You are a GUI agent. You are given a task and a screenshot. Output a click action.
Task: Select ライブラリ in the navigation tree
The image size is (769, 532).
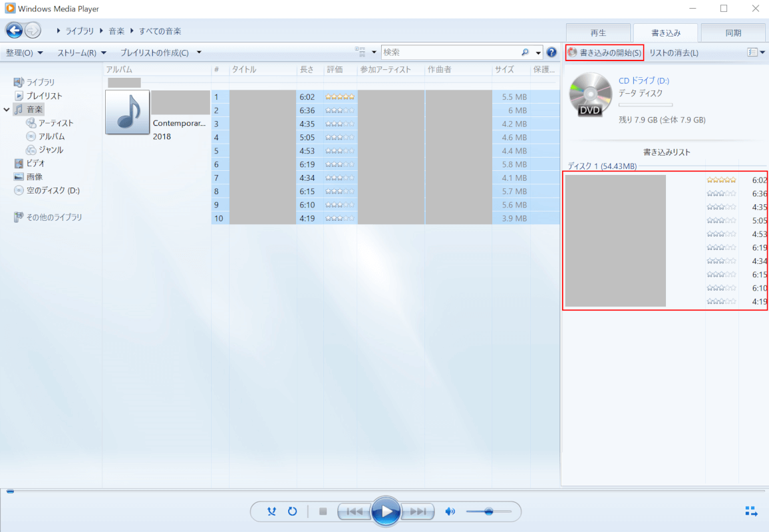tap(40, 82)
